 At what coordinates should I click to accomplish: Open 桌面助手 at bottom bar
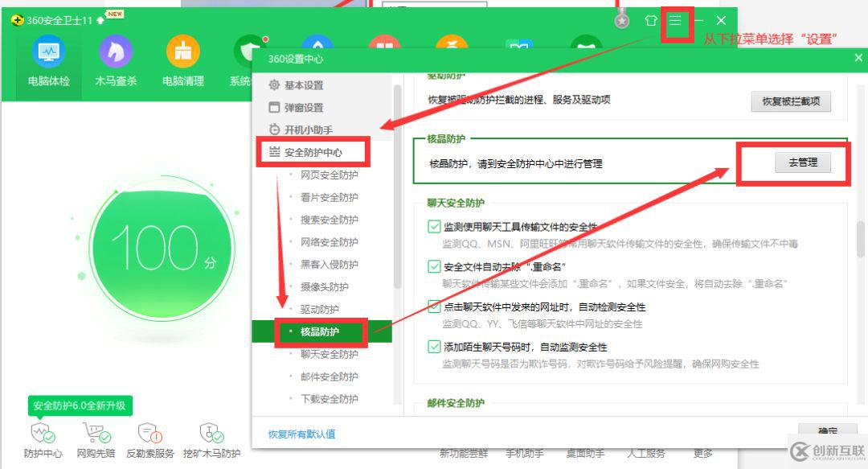(585, 454)
